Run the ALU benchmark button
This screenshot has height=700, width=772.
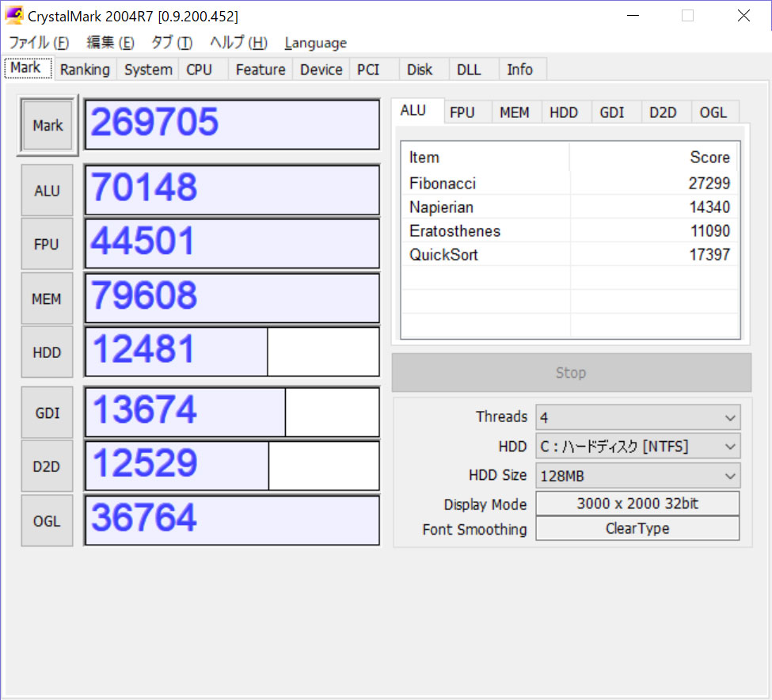tap(47, 191)
